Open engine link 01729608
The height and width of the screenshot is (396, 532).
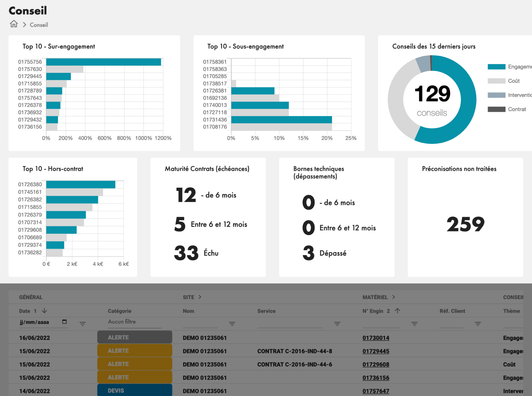tap(376, 364)
